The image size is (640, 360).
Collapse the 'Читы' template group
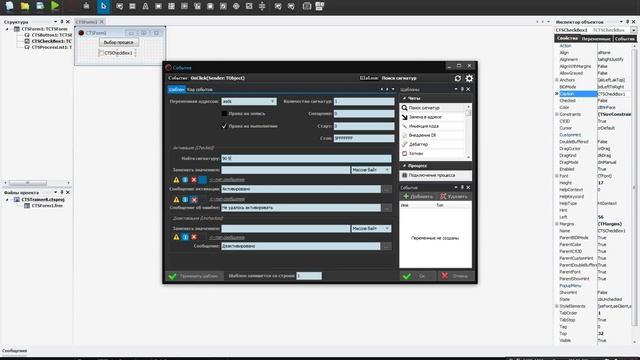click(404, 98)
